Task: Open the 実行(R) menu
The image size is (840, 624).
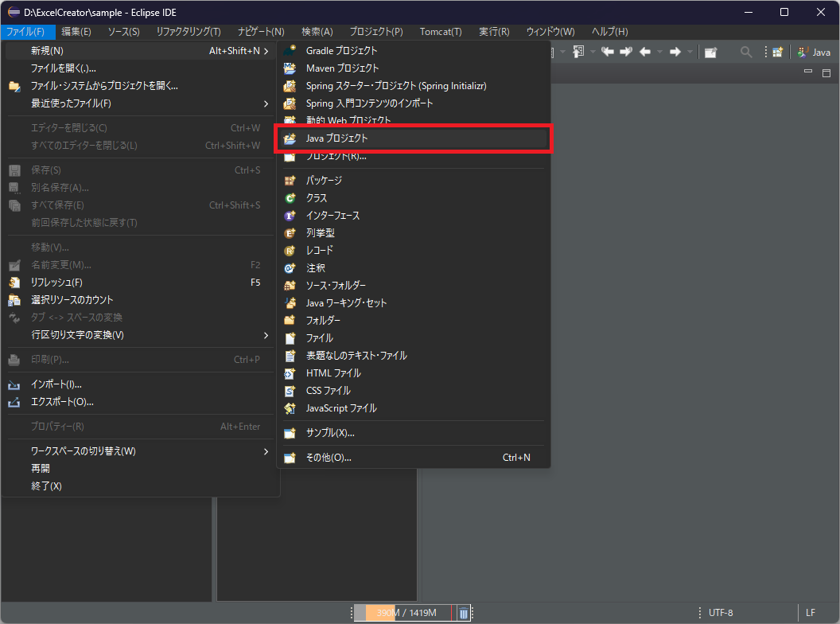Action: [x=494, y=32]
